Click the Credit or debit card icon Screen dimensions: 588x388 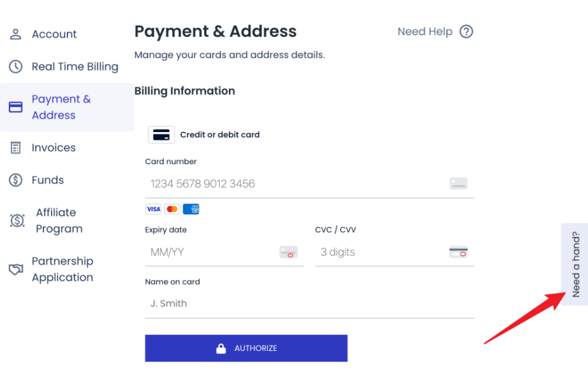click(161, 135)
